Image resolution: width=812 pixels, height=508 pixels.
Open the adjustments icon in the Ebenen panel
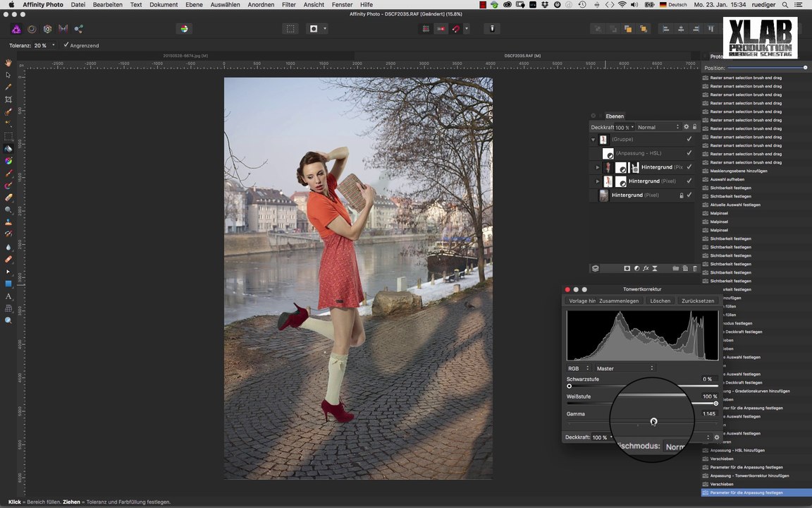[x=636, y=269]
